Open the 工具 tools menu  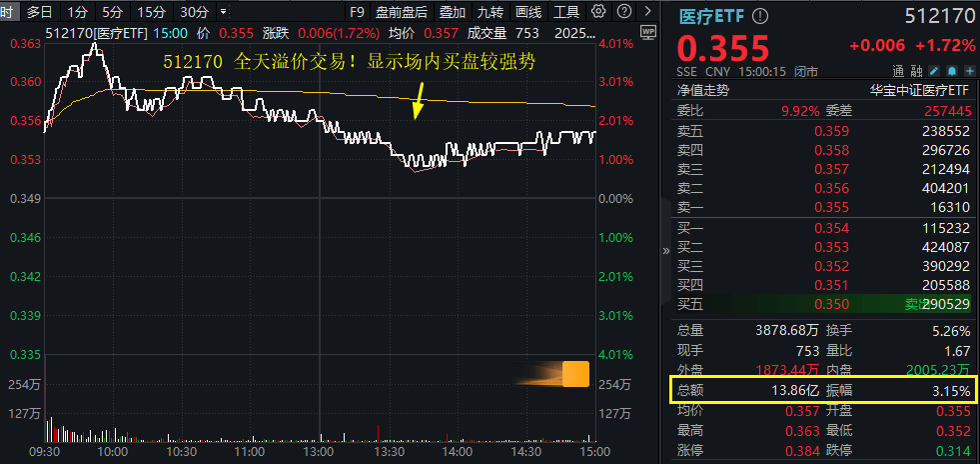566,11
